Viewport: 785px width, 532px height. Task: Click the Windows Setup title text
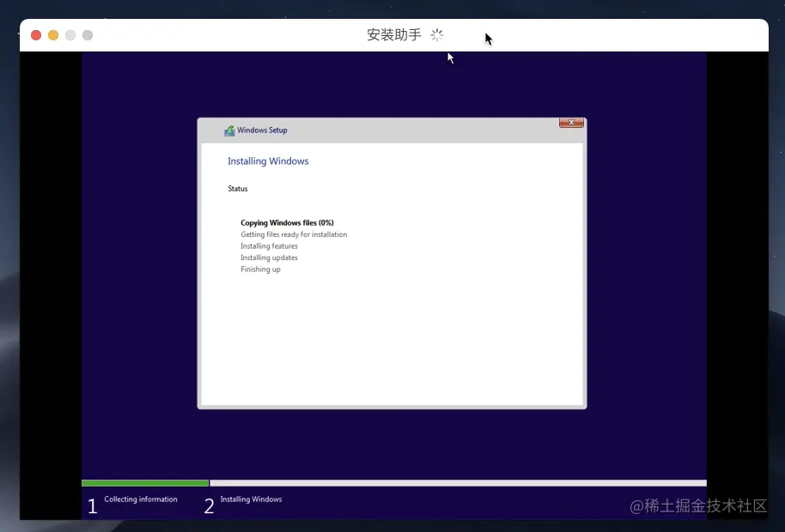[x=262, y=130]
